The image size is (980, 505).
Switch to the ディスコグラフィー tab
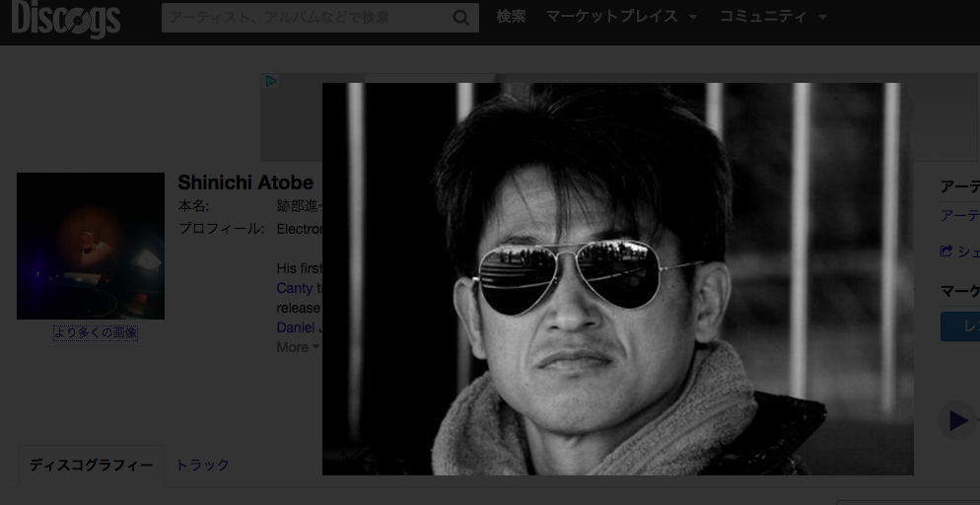coord(92,465)
